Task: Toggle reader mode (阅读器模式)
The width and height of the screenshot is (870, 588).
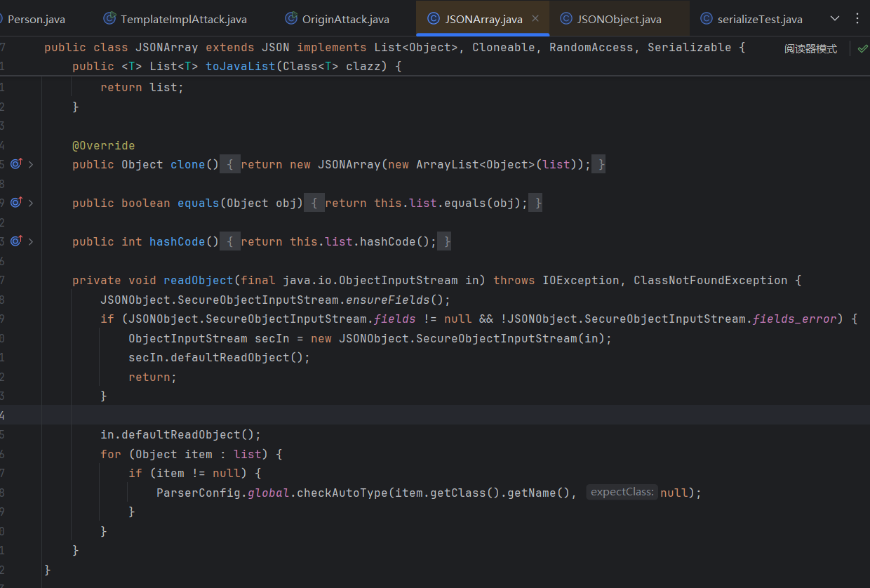Action: pos(810,48)
